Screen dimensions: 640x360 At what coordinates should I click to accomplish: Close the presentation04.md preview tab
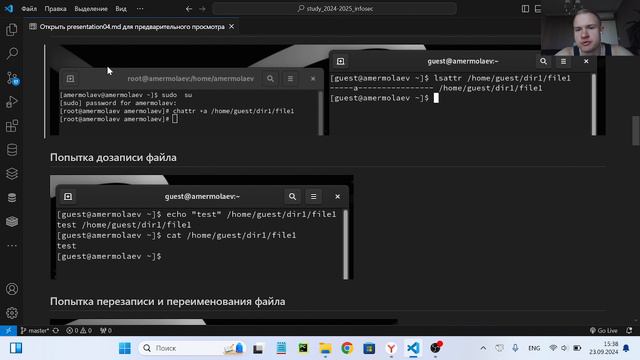coord(231,27)
